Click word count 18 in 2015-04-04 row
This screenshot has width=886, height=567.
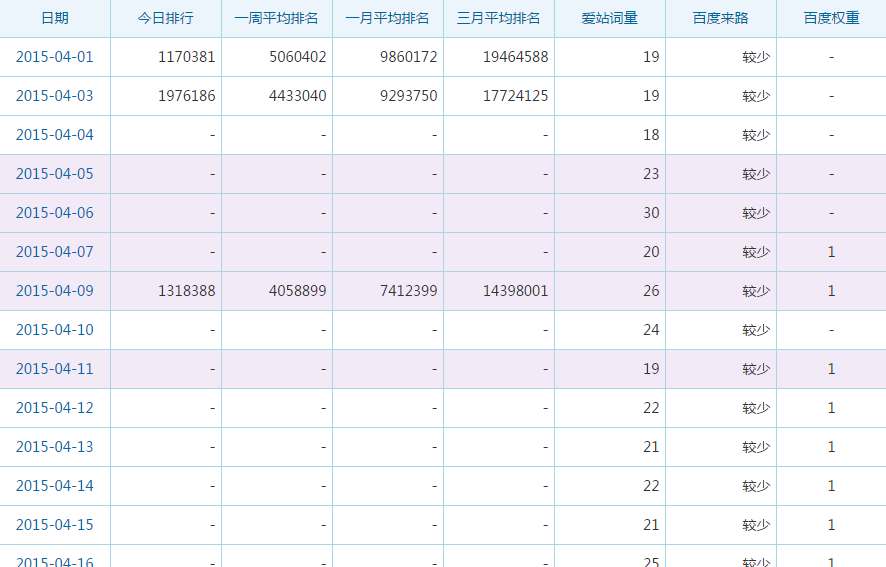(x=651, y=135)
